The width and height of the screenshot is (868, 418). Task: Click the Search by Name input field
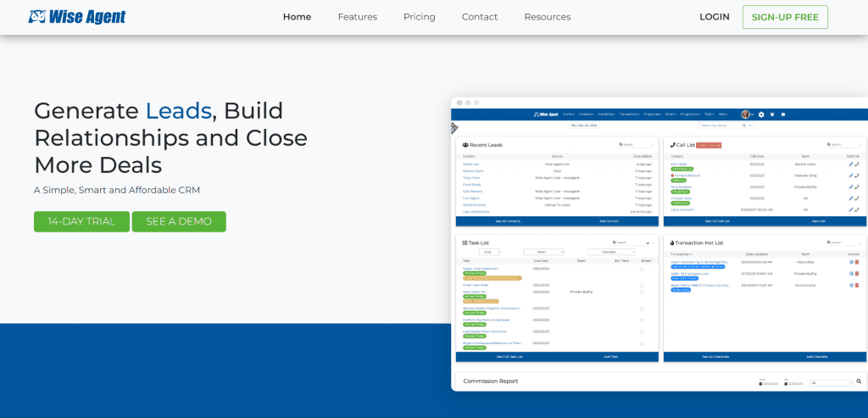721,125
